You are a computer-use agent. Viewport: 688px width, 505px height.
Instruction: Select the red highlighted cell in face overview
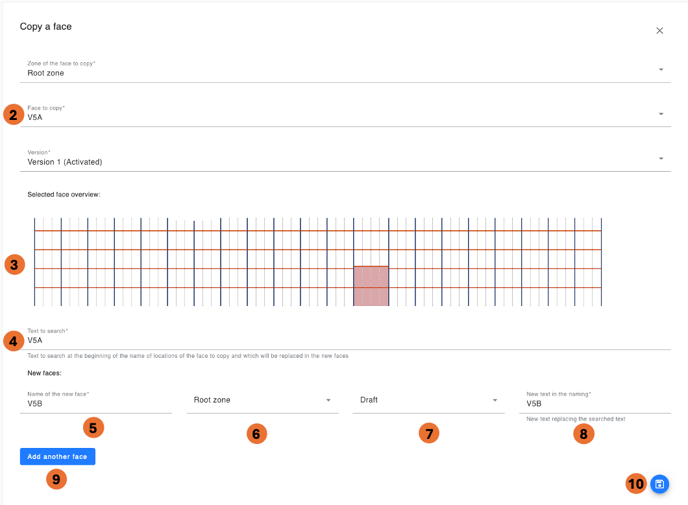pos(371,286)
